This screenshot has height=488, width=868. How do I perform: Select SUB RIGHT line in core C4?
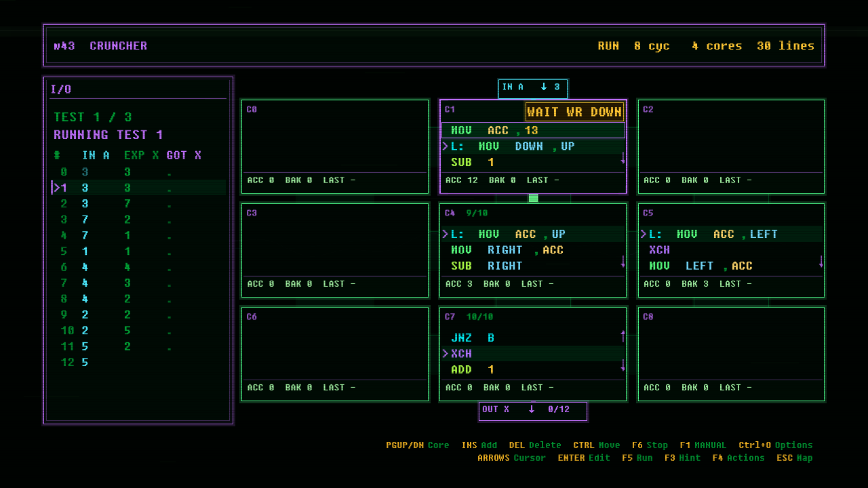point(533,266)
